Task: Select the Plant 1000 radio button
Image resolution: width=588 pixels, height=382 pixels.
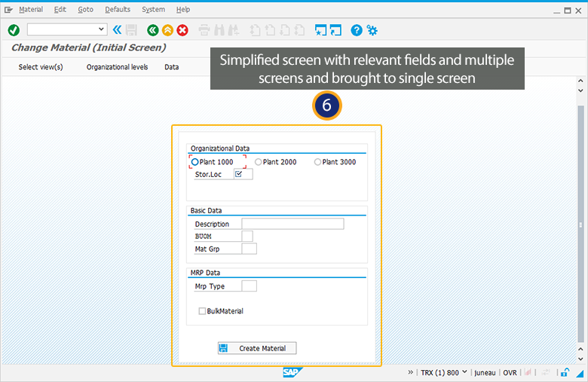Action: pyautogui.click(x=195, y=162)
